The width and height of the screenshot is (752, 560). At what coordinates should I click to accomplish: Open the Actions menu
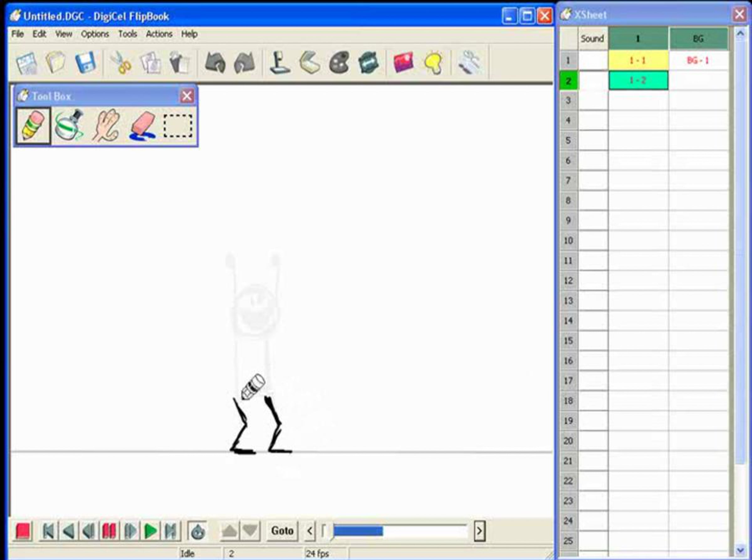click(x=159, y=34)
